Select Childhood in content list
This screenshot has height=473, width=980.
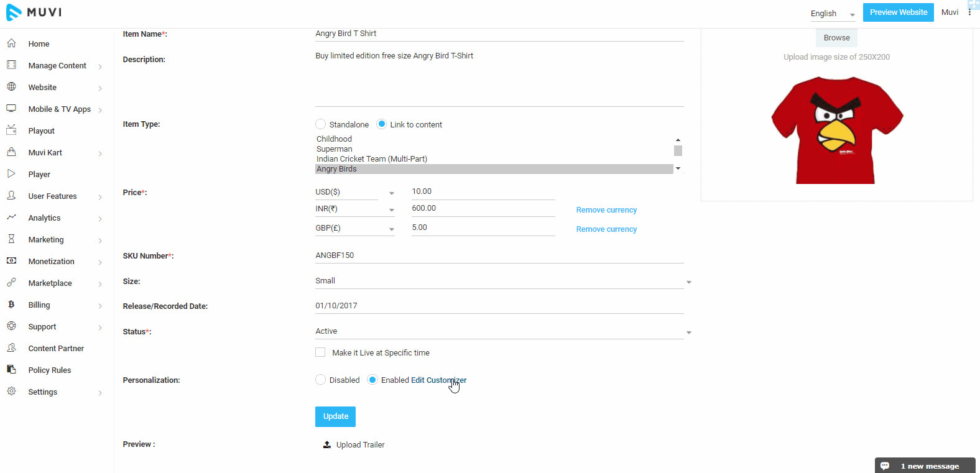coord(494,139)
